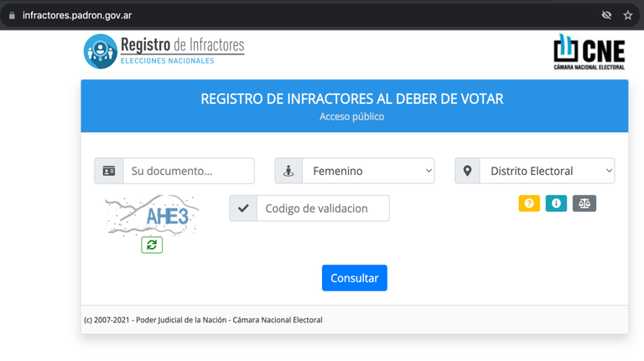Click the padlock site security icon

[12, 16]
